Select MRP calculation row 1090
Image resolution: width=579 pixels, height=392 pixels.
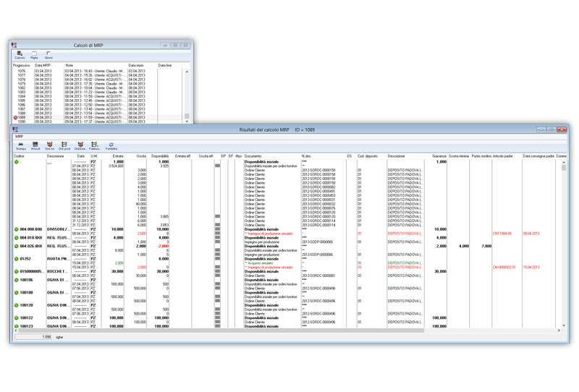coord(98,122)
